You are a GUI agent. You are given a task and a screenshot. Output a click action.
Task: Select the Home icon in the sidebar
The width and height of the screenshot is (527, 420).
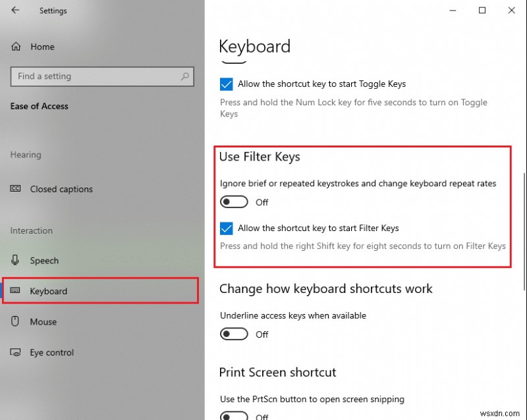(14, 46)
